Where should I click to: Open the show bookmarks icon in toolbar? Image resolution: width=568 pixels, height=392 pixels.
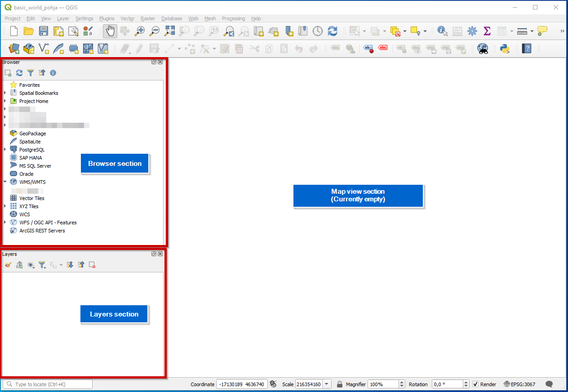coord(303,31)
